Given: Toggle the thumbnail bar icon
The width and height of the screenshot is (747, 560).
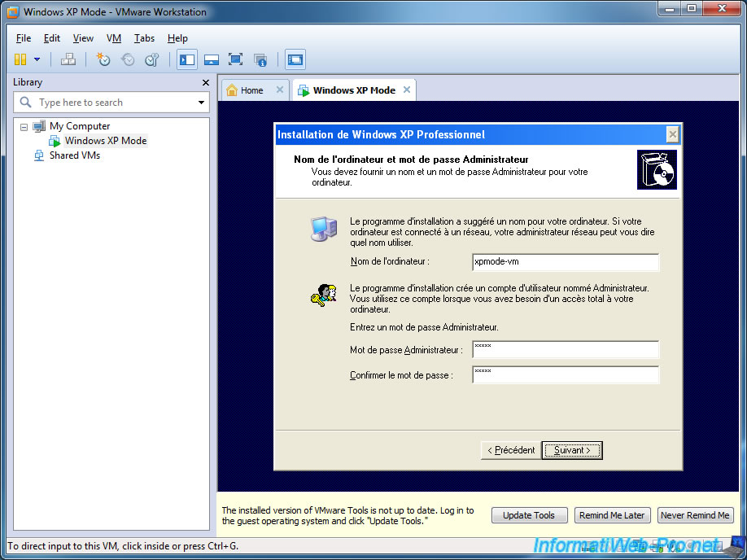Looking at the screenshot, I should [211, 59].
